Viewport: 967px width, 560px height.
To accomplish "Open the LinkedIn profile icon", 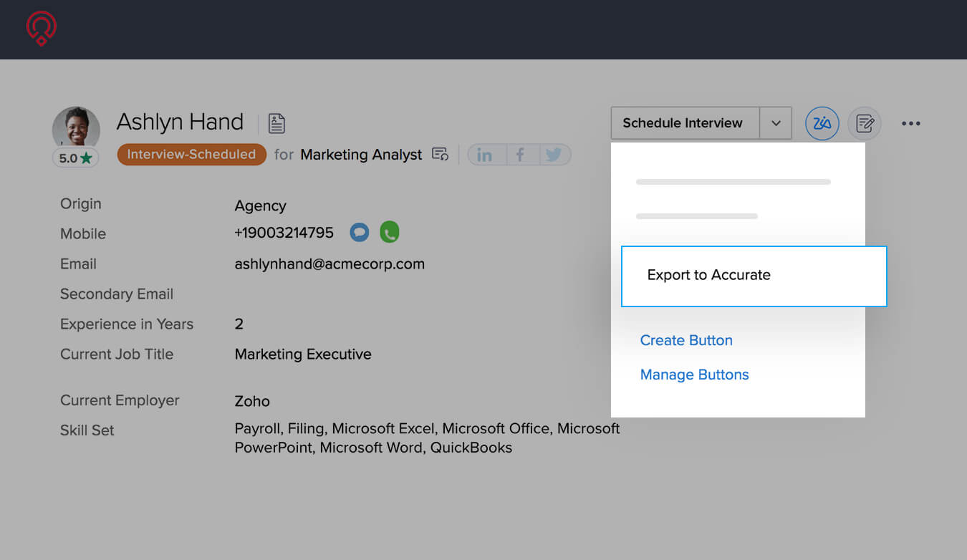I will pyautogui.click(x=485, y=155).
